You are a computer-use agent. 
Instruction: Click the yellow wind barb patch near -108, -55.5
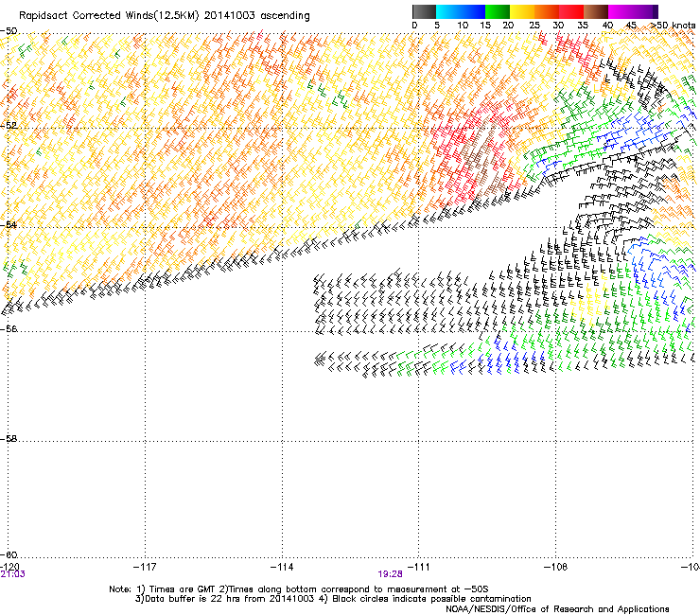pyautogui.click(x=588, y=302)
